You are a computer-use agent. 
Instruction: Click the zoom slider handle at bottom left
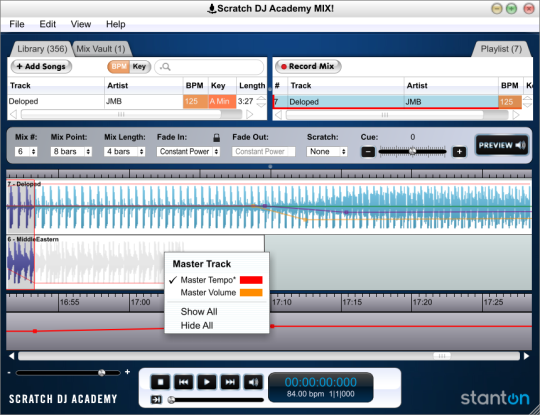102,373
